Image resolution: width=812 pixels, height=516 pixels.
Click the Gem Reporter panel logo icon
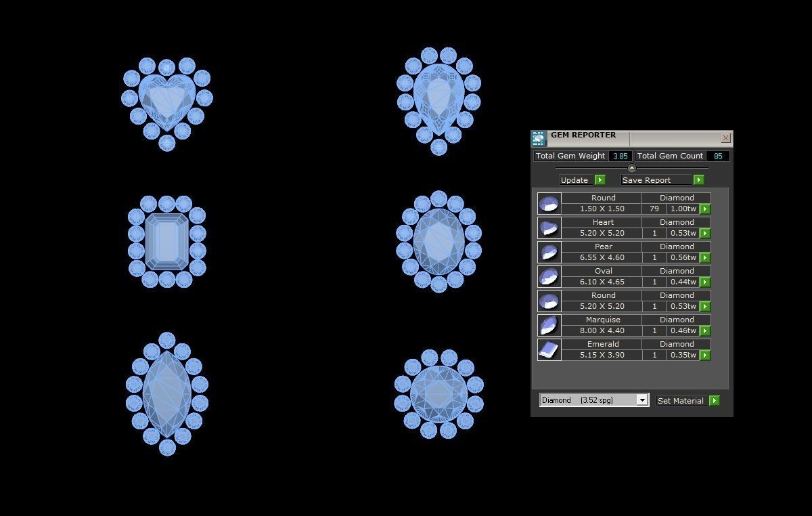point(539,138)
